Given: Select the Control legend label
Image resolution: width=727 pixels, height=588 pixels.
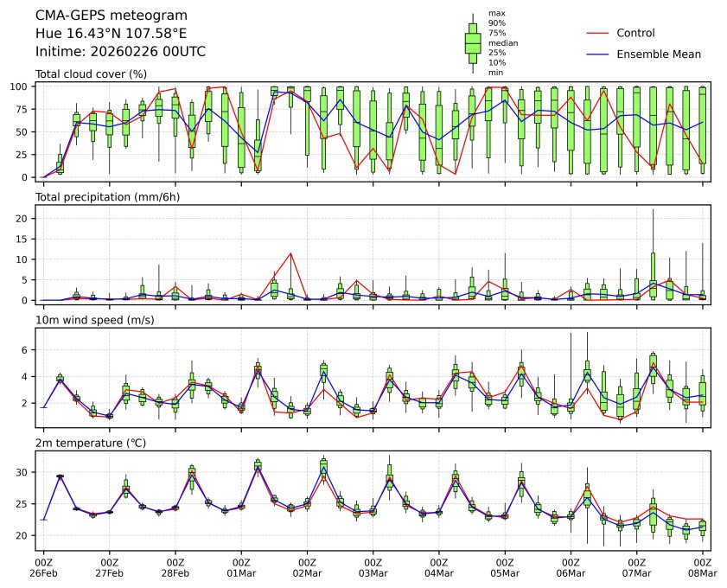Looking at the screenshot, I should pos(635,33).
